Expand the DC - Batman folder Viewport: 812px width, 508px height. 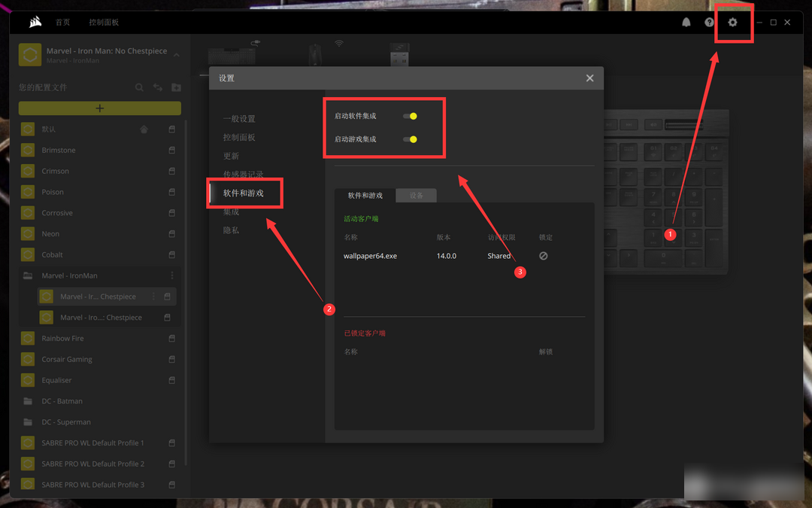pos(28,400)
